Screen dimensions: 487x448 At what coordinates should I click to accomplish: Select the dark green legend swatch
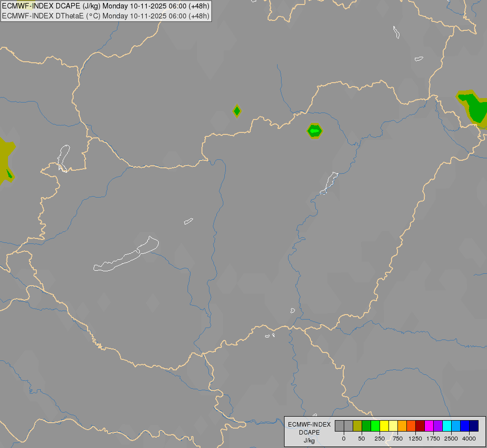367,426
